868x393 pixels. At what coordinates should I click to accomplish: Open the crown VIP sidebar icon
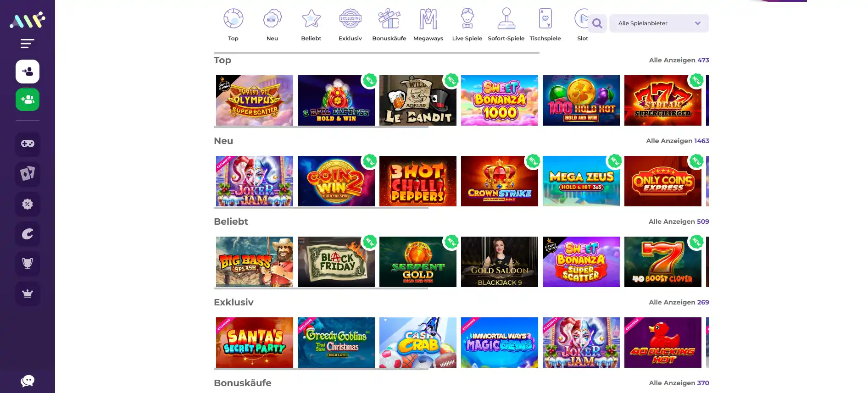[28, 293]
